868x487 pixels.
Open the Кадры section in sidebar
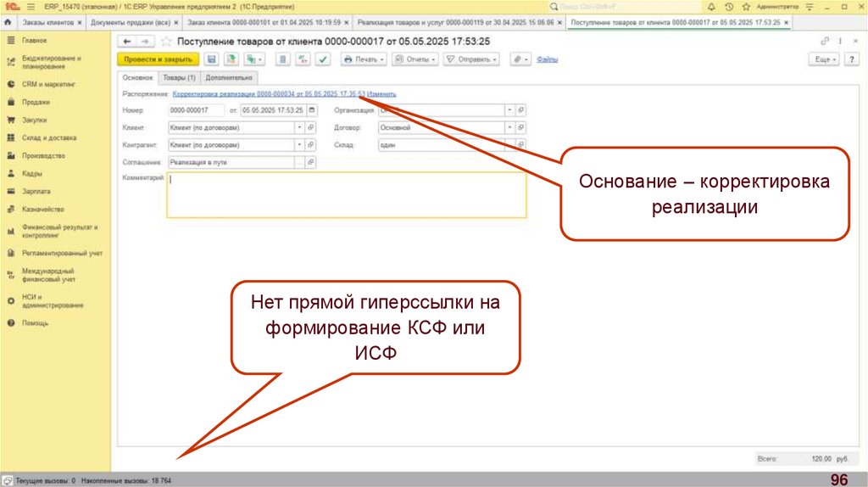(x=31, y=173)
